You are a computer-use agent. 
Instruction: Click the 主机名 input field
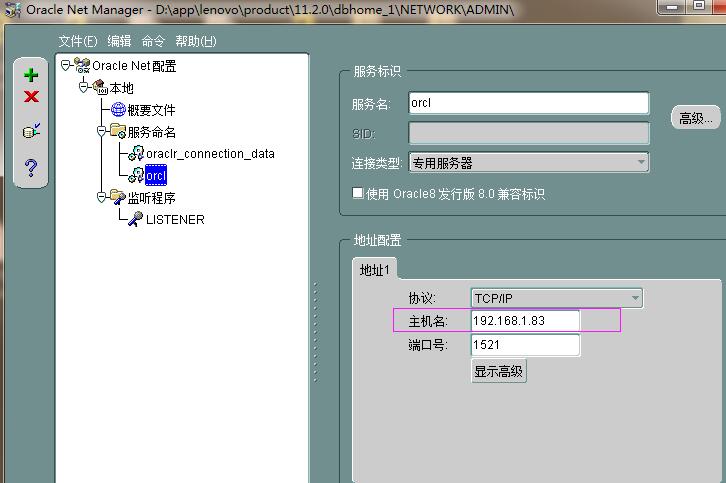coord(525,320)
